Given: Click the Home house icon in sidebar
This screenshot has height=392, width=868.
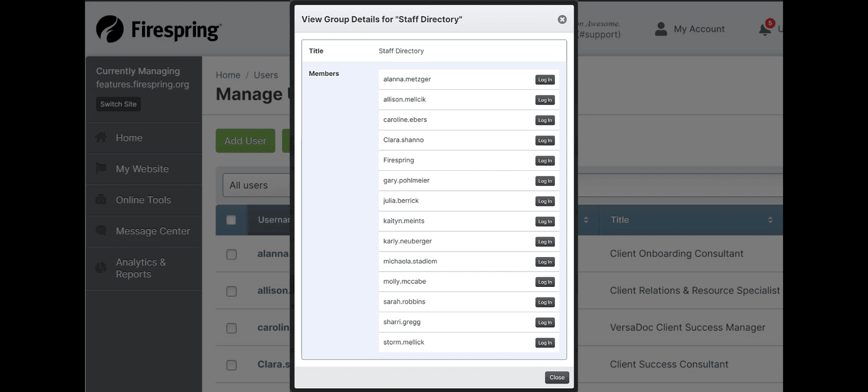Looking at the screenshot, I should tap(101, 138).
